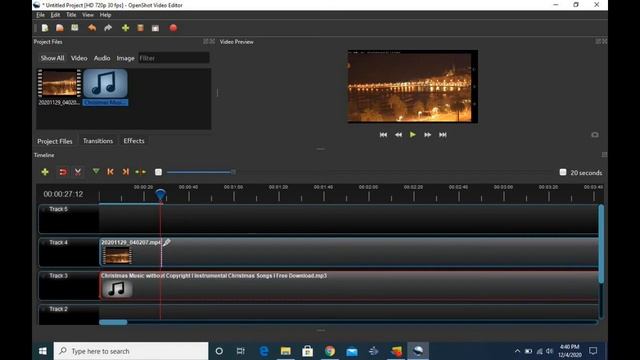640x360 pixels.
Task: Play the video preview
Action: click(413, 134)
